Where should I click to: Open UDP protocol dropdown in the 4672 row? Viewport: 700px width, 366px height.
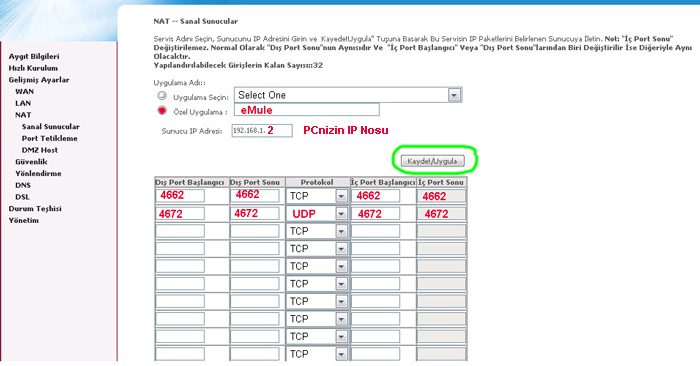coord(317,214)
